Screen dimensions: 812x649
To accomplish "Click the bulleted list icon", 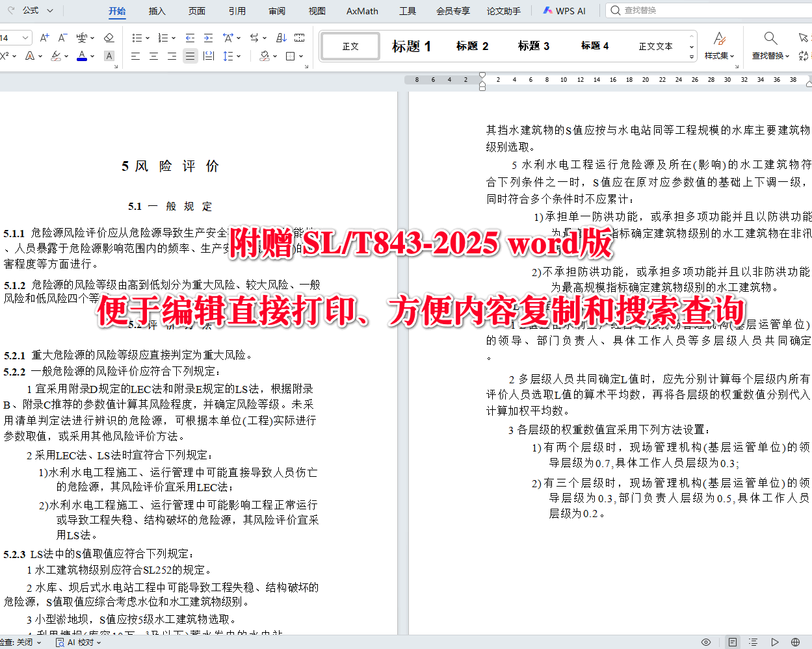I will 138,37.
